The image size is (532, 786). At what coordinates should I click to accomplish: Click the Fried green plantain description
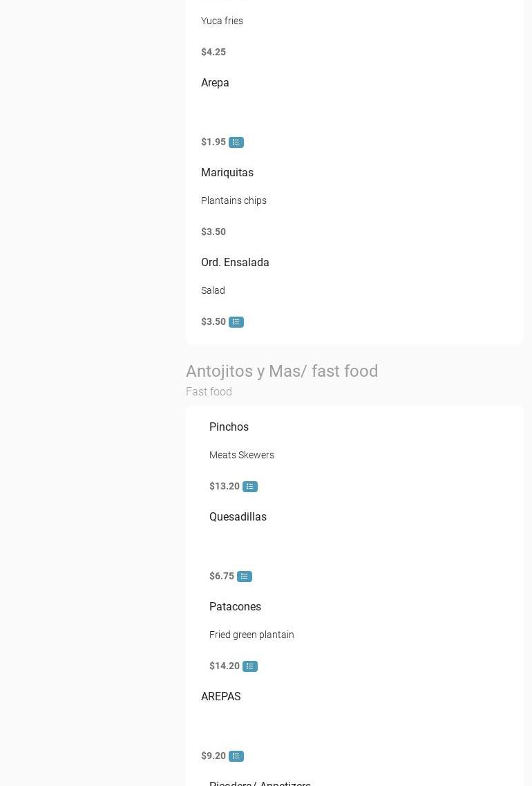point(251,635)
